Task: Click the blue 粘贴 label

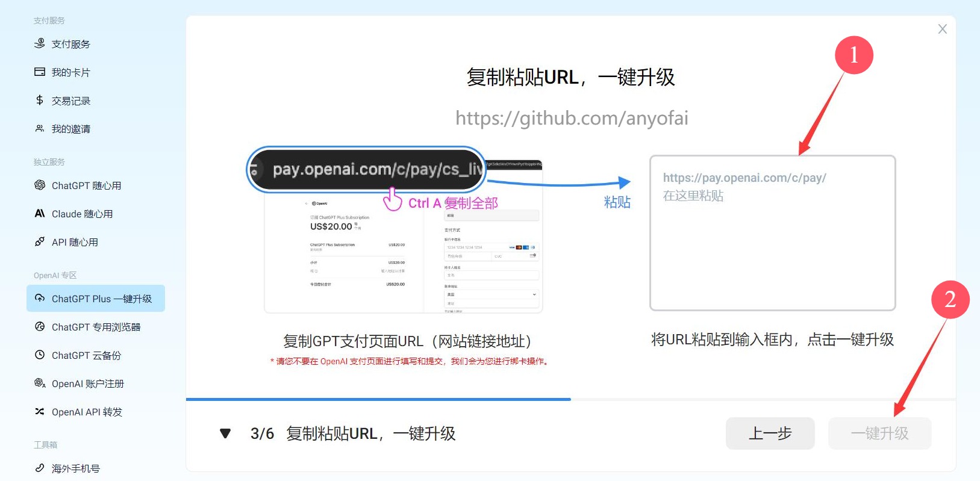Action: point(617,202)
